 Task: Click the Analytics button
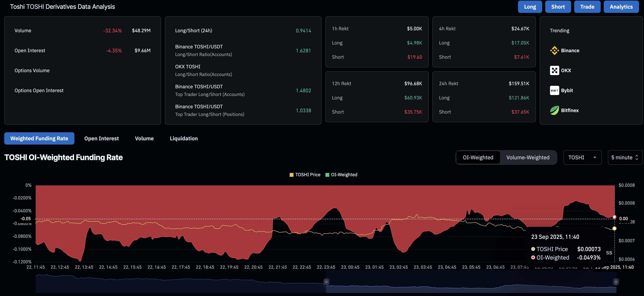point(621,7)
